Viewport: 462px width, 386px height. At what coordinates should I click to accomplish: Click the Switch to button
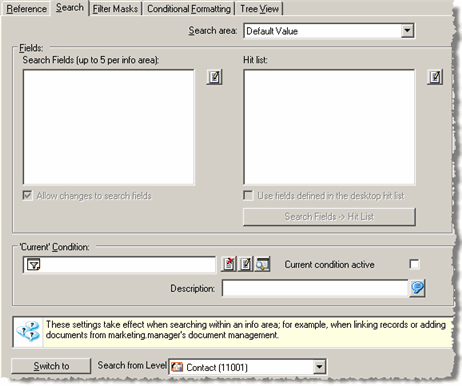click(x=51, y=366)
